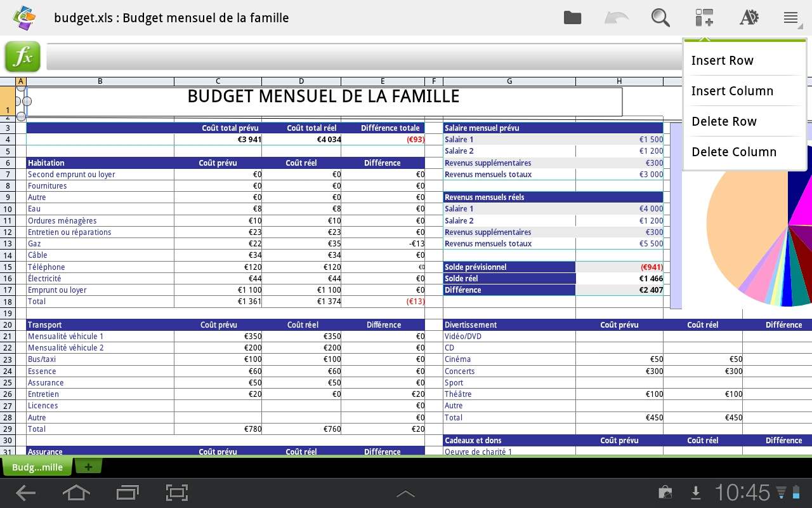Choose Insert Row from the menu
This screenshot has width=812, height=508.
click(x=744, y=60)
